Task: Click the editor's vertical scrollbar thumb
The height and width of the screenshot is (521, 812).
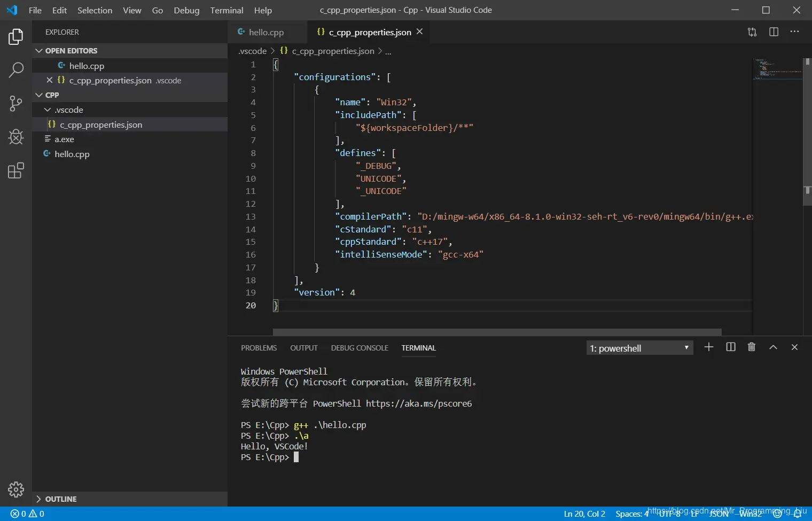Action: click(x=807, y=131)
